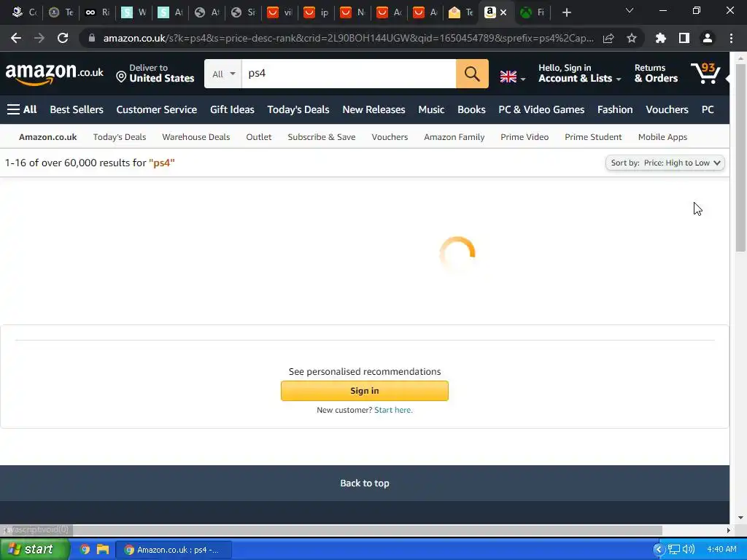The width and height of the screenshot is (747, 560).
Task: Switch to the first browser tab
Action: tap(24, 13)
